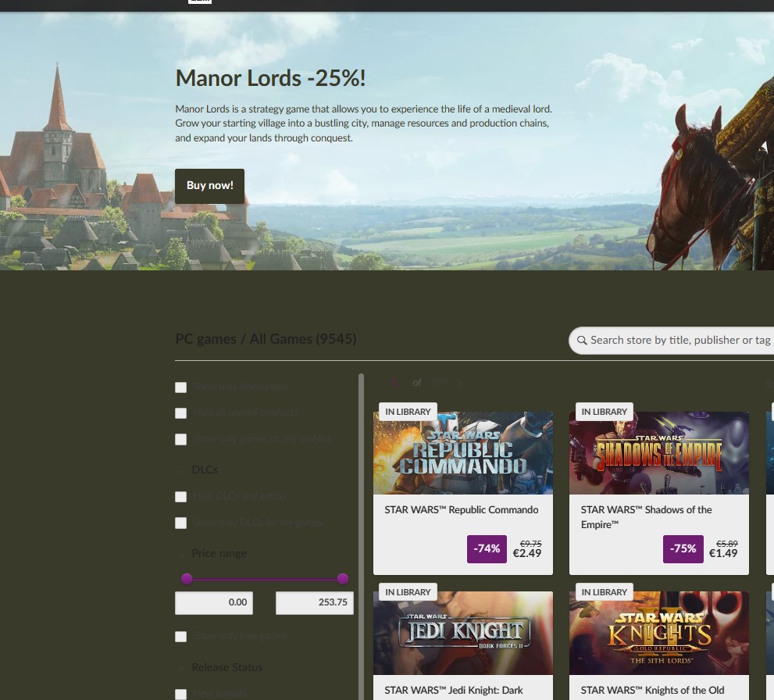Click the filter panel vertical scrollbar
Screen dimensions: 774x700
pos(361,537)
